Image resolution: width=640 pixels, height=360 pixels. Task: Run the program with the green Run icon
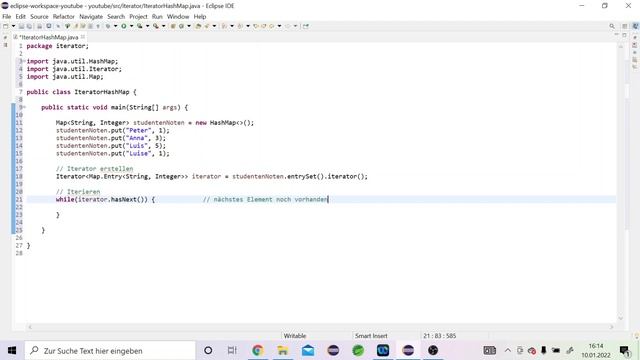point(124,26)
